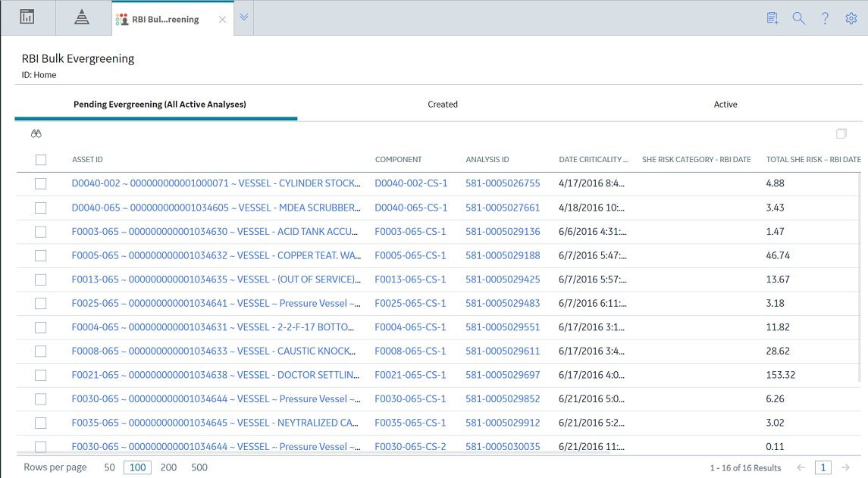The height and width of the screenshot is (478, 868).
Task: Click the ANALYSIS ID column header
Action: click(x=487, y=159)
